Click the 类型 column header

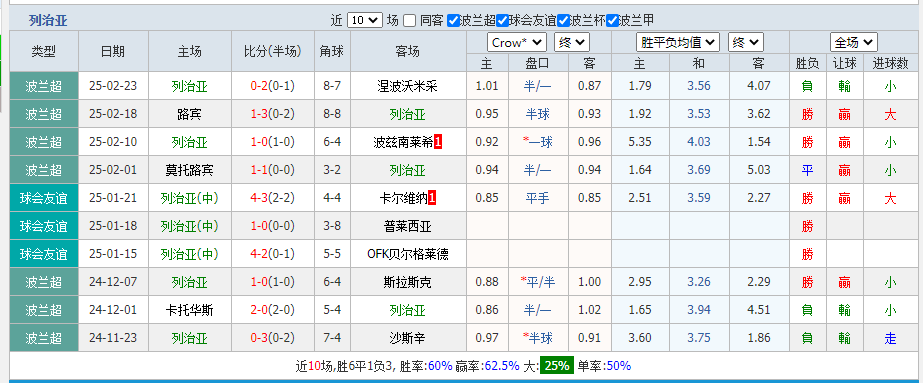[44, 51]
